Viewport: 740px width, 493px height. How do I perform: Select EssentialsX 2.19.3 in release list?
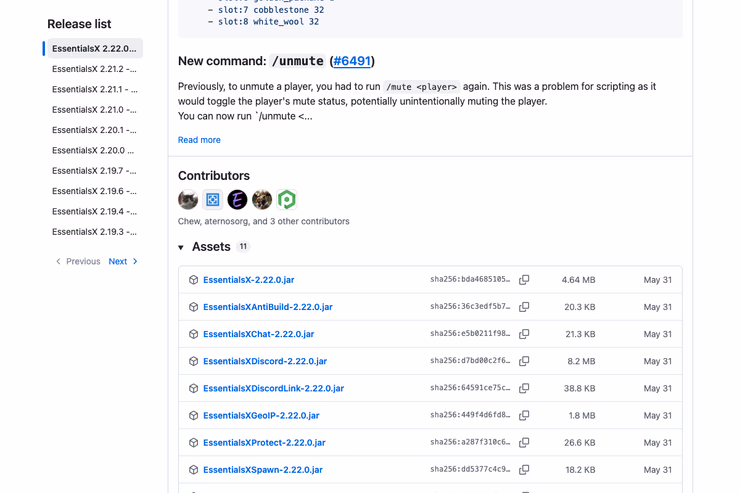pyautogui.click(x=95, y=232)
